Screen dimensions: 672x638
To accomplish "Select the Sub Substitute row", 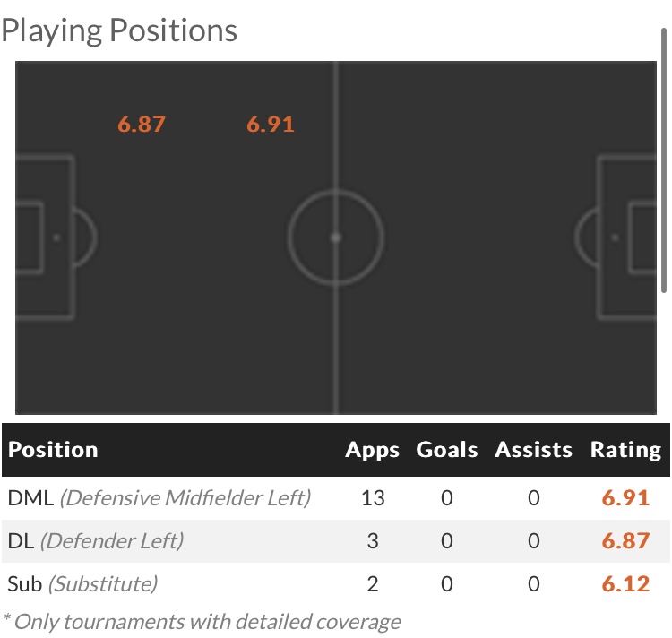I will pos(336,584).
